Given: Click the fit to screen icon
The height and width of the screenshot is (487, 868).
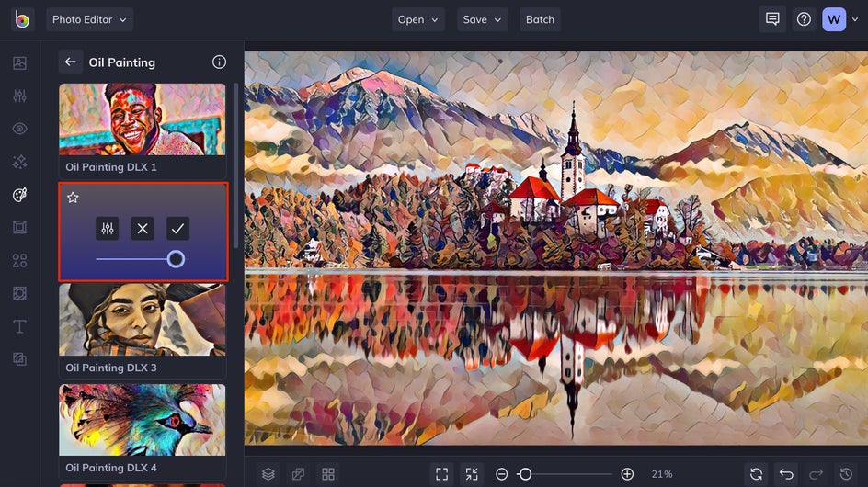Looking at the screenshot, I should [x=441, y=474].
